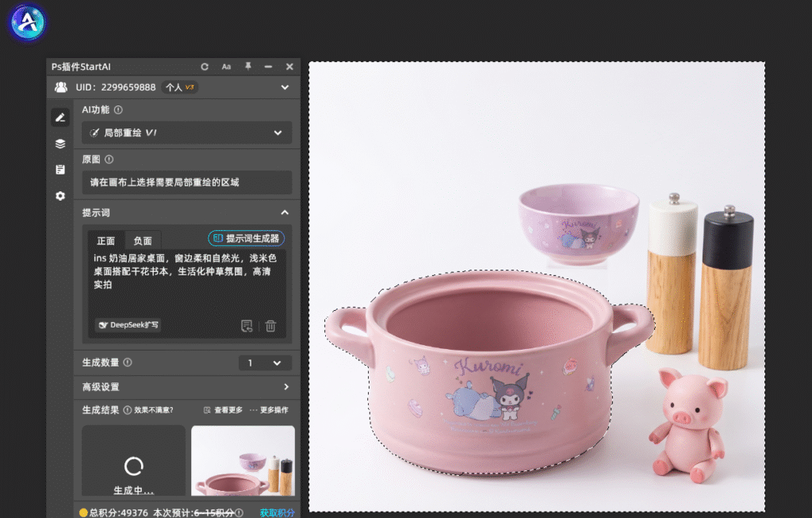Switch to the 负面 prompt tab
The width and height of the screenshot is (812, 518).
pyautogui.click(x=143, y=241)
